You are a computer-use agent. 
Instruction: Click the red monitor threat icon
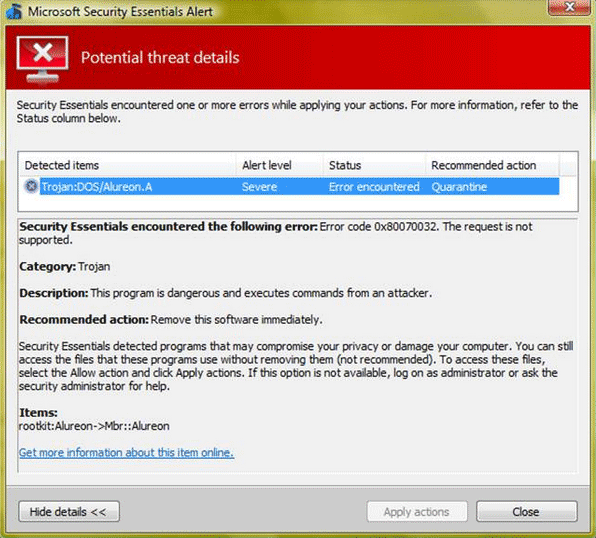click(x=43, y=59)
